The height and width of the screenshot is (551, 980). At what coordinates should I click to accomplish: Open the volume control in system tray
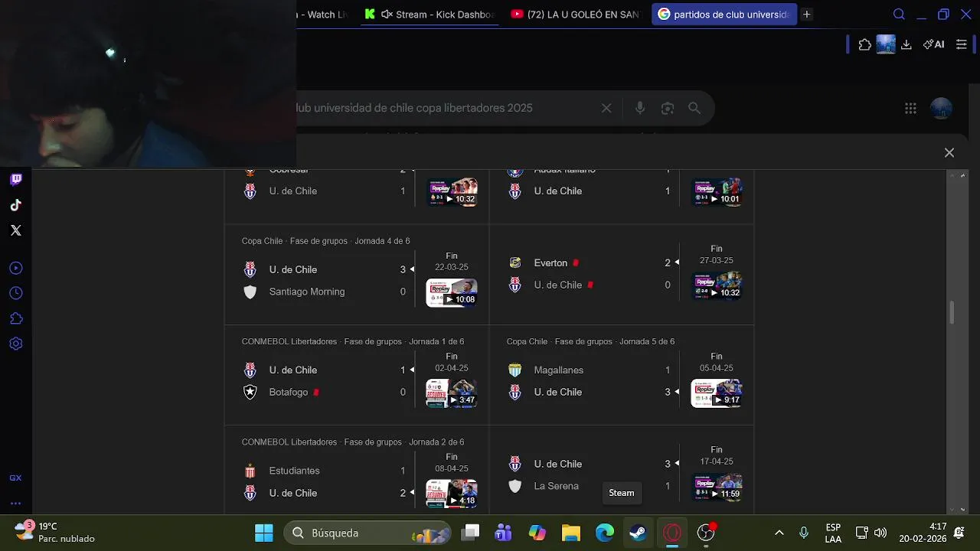click(x=880, y=533)
